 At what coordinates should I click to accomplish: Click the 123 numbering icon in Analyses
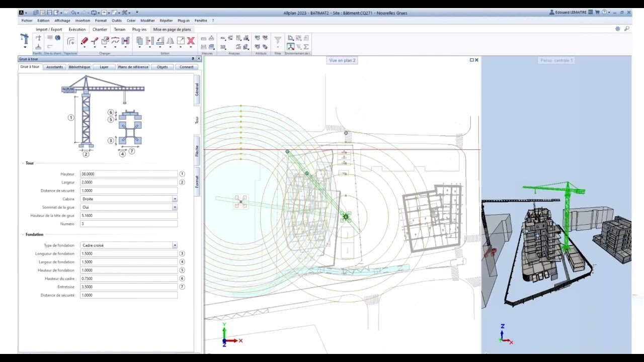(223, 47)
